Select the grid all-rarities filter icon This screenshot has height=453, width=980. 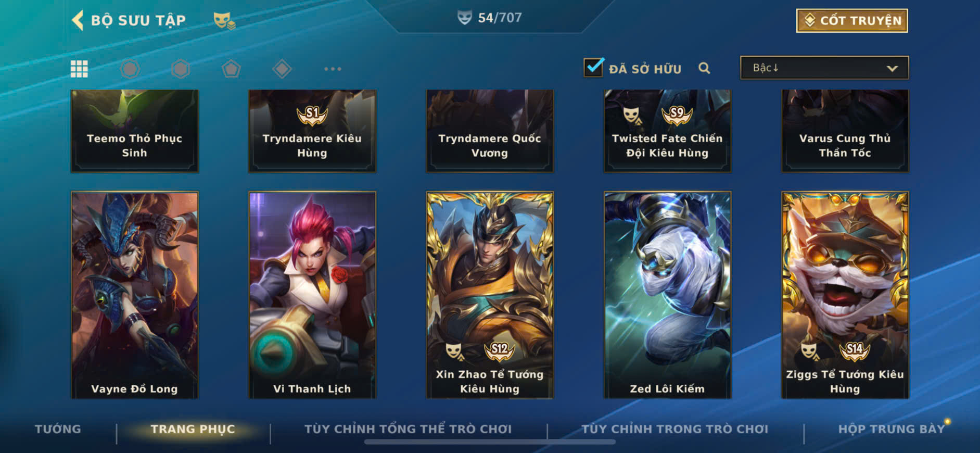79,69
